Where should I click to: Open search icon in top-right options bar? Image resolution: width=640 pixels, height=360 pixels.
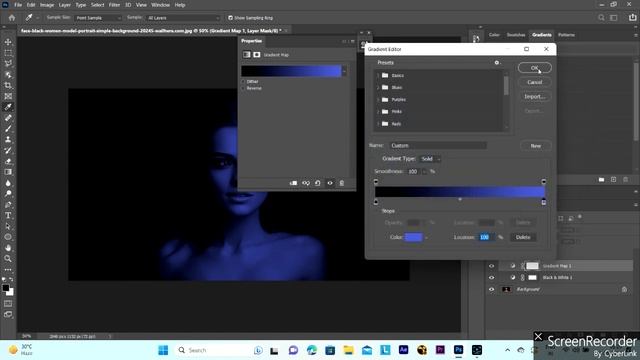pyautogui.click(x=601, y=18)
